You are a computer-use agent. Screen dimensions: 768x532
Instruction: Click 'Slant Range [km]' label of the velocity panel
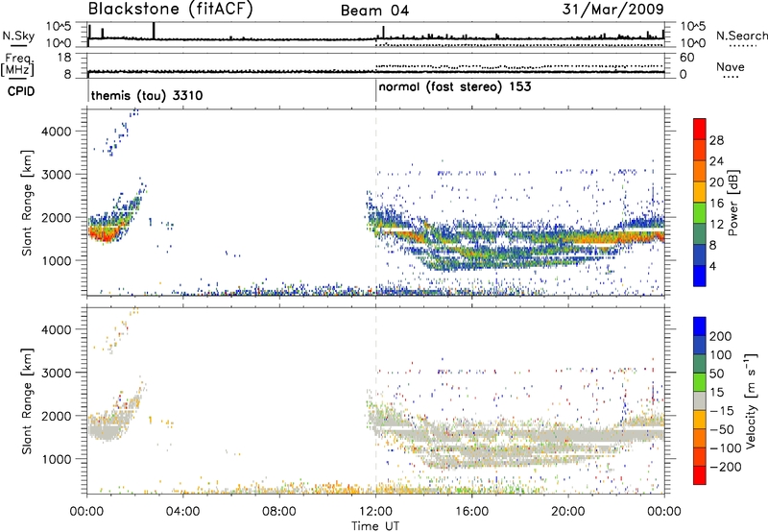27,401
